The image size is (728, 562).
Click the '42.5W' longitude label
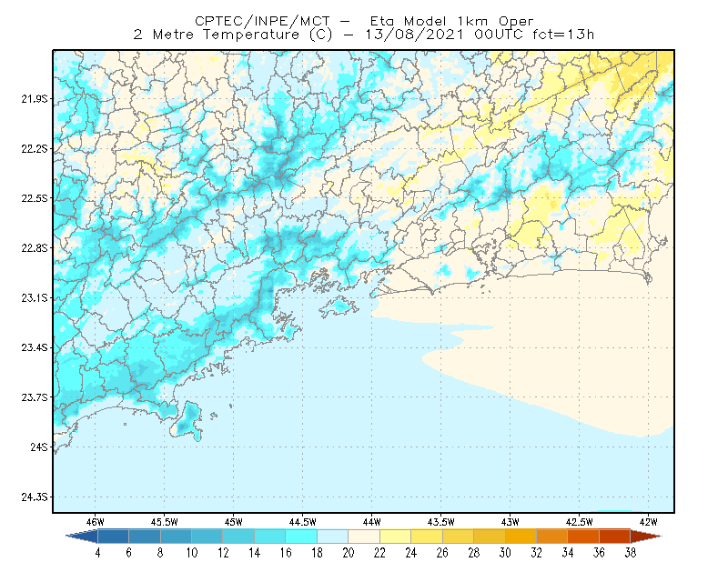pyautogui.click(x=580, y=522)
